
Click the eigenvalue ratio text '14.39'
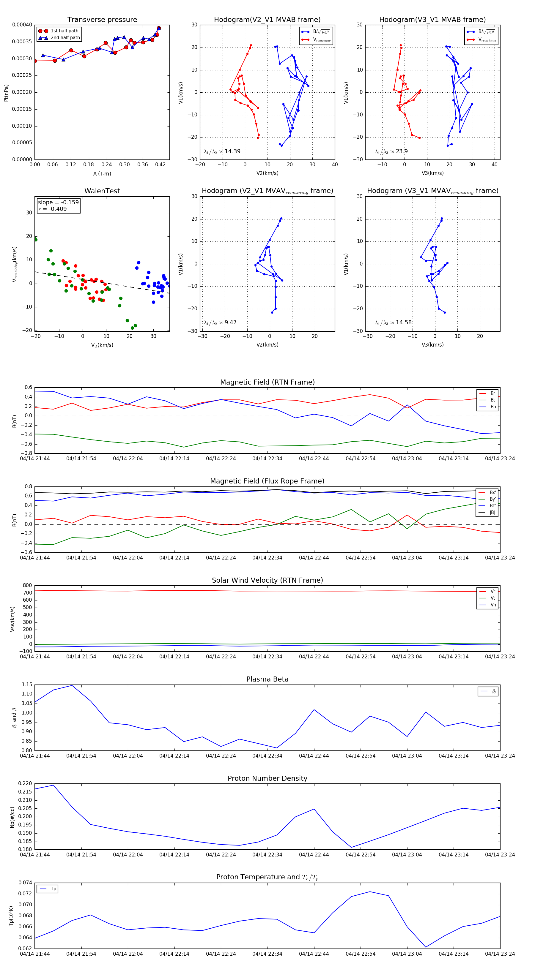(232, 151)
